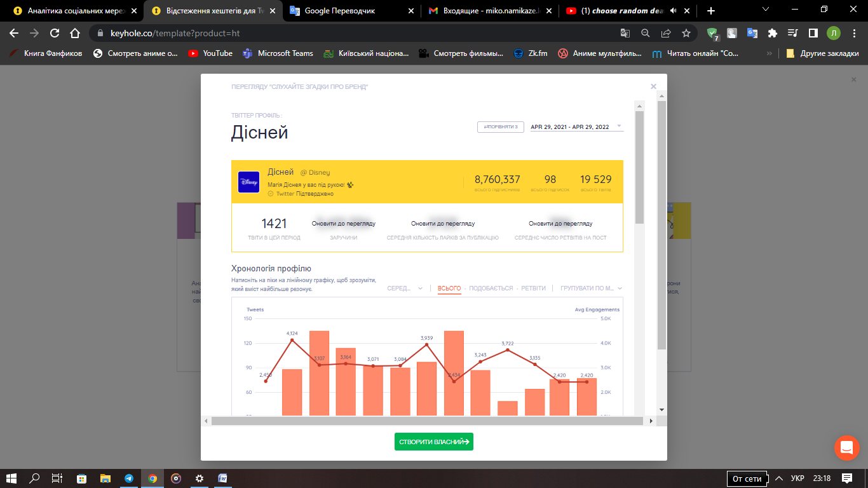The width and height of the screenshot is (868, 488).
Task: Open a new browser tab
Action: (x=711, y=11)
